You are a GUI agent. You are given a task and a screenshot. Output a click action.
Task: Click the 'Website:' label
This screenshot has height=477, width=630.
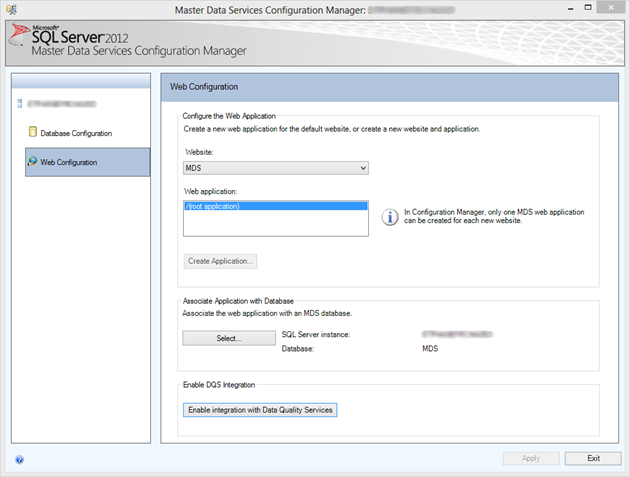[x=199, y=152]
